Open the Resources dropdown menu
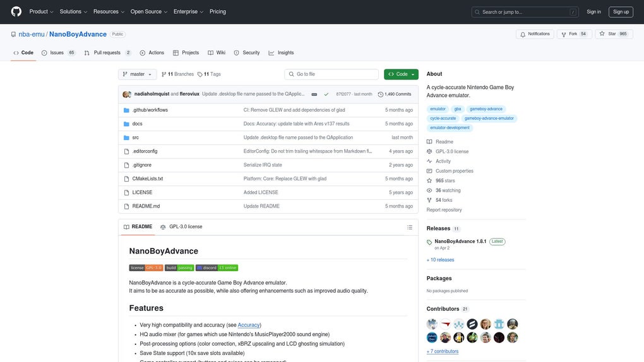The height and width of the screenshot is (362, 644). 109,11
